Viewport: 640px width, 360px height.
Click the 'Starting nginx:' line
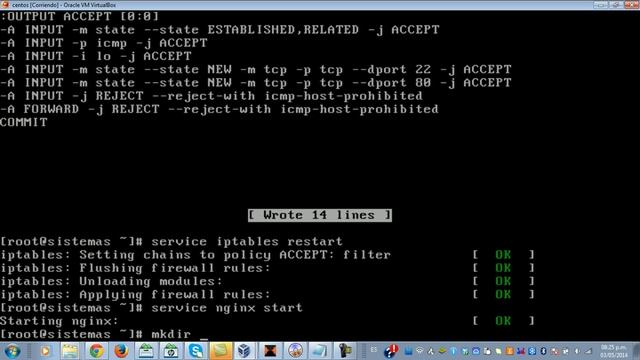59,321
